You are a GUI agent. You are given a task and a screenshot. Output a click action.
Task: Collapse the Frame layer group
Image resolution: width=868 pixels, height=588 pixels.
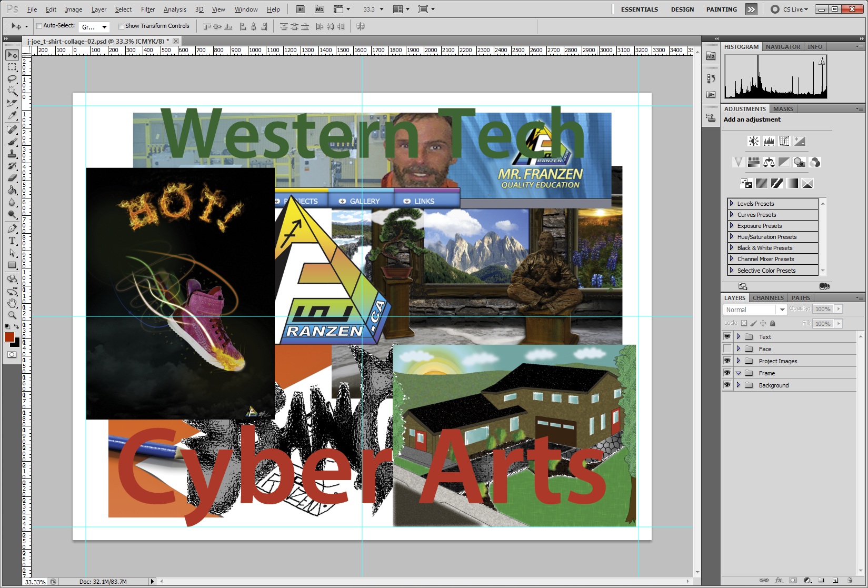(x=738, y=373)
